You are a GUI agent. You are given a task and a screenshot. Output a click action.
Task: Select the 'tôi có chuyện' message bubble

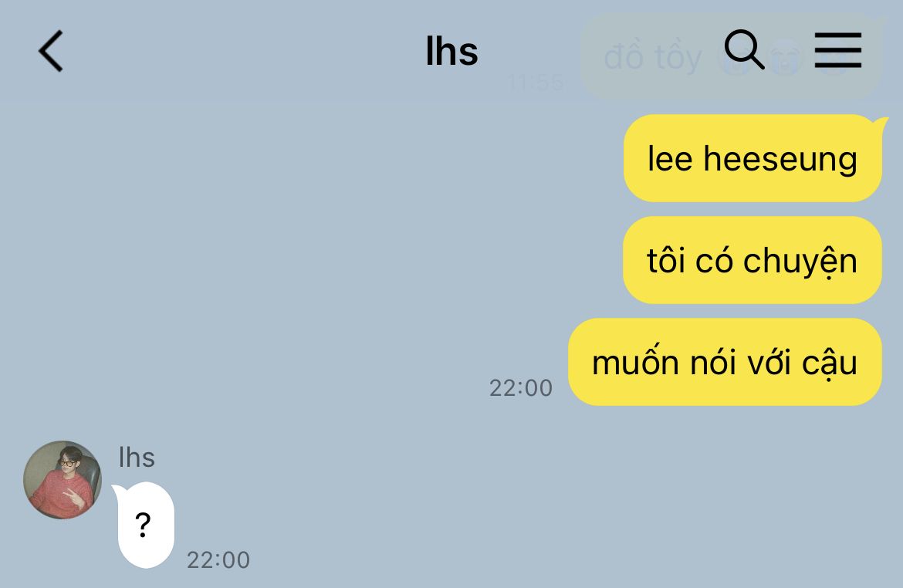pos(752,260)
